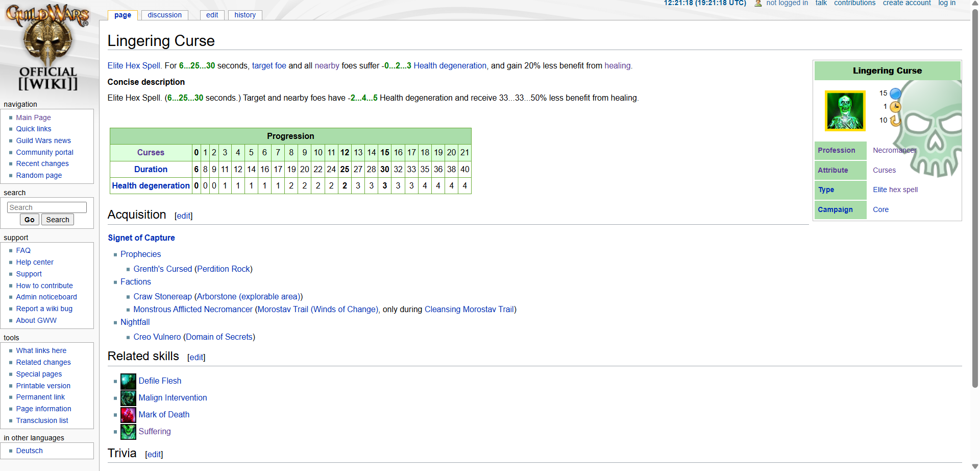The height and width of the screenshot is (471, 980).
Task: Open What links here
Action: (41, 350)
